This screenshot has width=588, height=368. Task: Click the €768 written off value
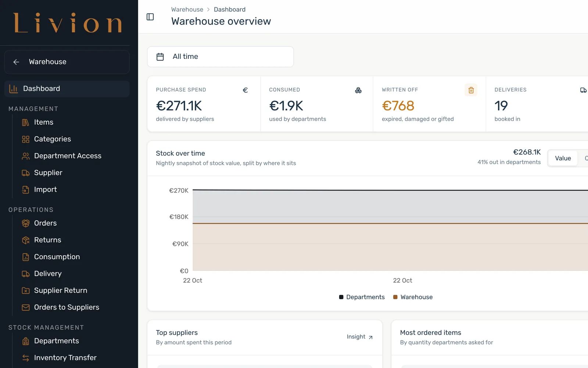point(398,106)
